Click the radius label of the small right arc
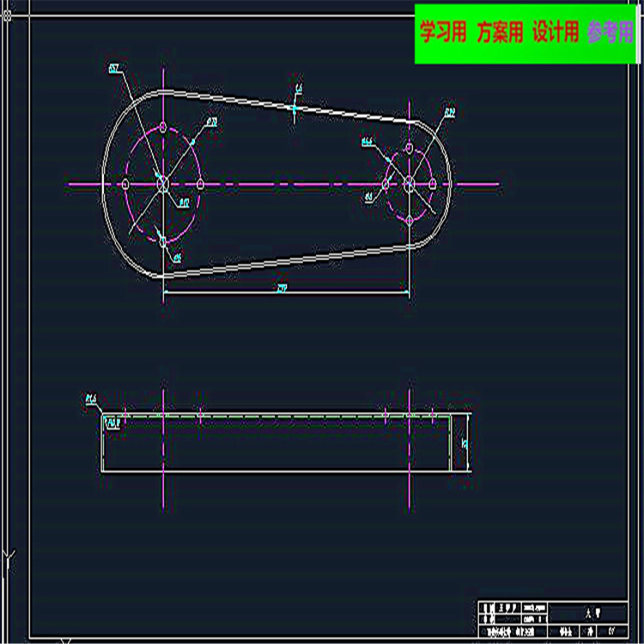The image size is (644, 644). 450,112
